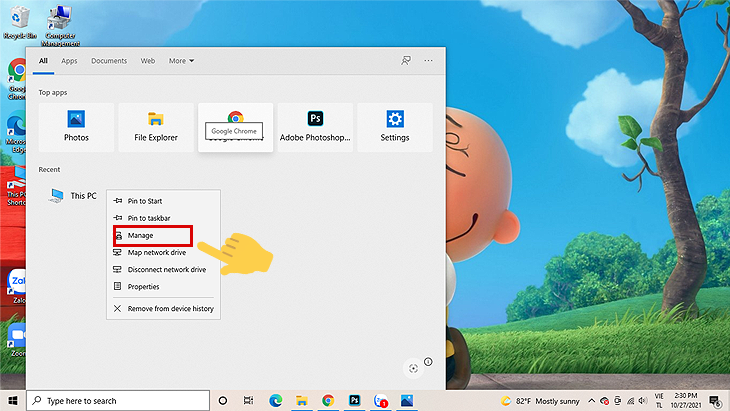Image resolution: width=730 pixels, height=411 pixels.
Task: Select the Zalo desktop shortcut
Action: 17,287
